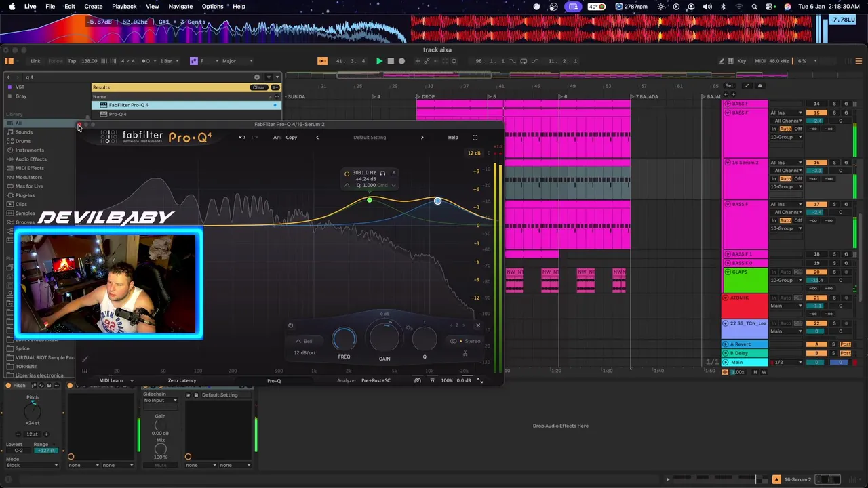Click the Q knob in Pro-Q 4
Viewport: 868px width, 488px height.
click(x=425, y=340)
